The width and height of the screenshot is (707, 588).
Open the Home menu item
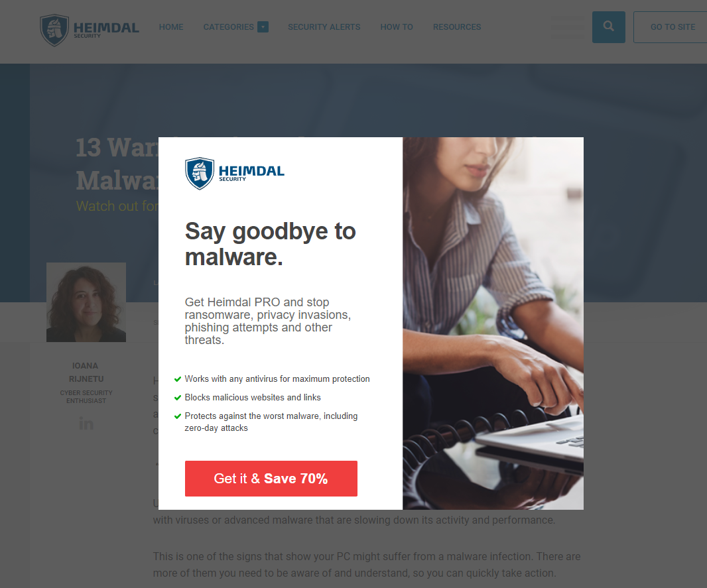point(171,27)
